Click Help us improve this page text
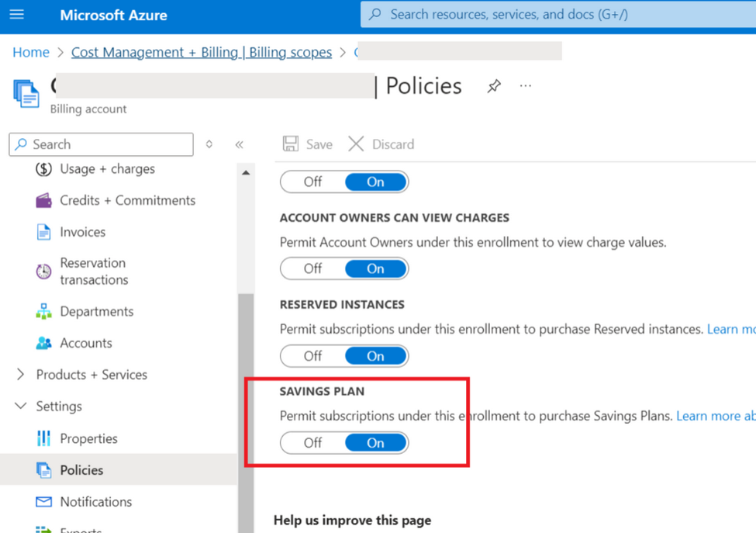756x533 pixels. coord(353,520)
